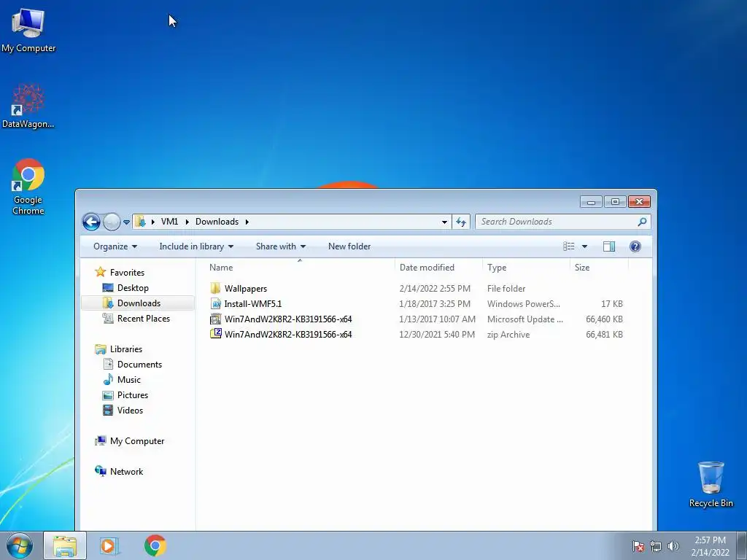This screenshot has height=560, width=747.
Task: Open the views options dropdown arrow
Action: click(584, 246)
